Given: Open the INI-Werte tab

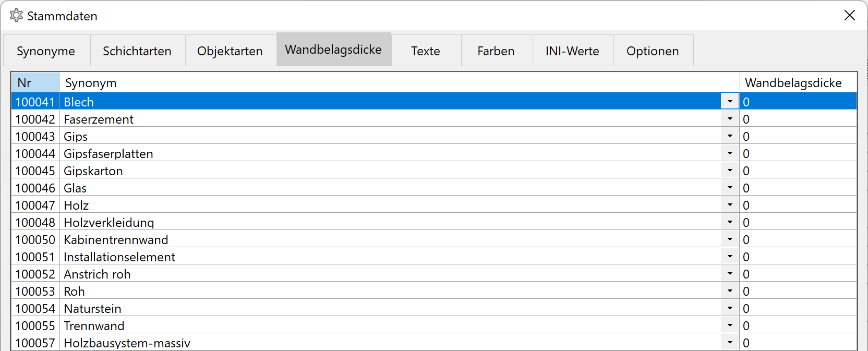Looking at the screenshot, I should tap(572, 51).
